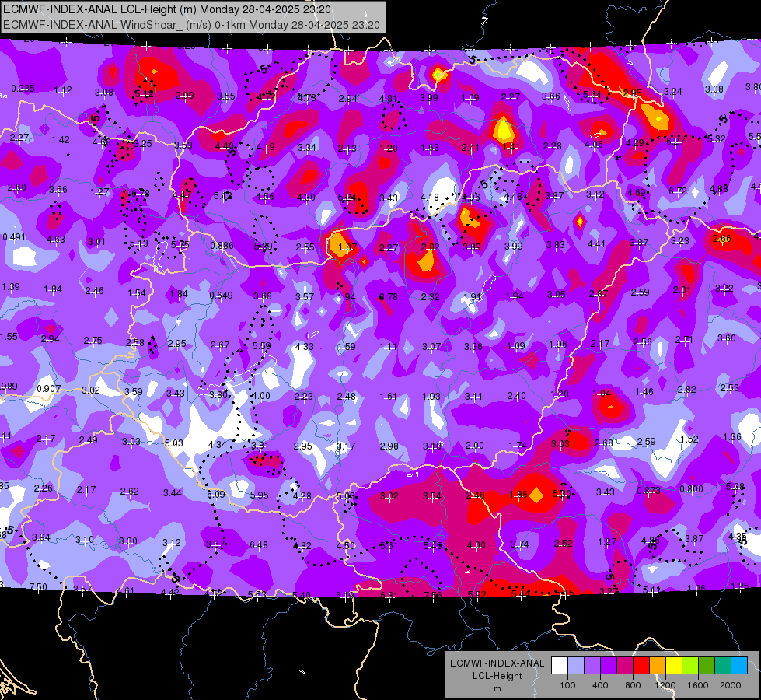The height and width of the screenshot is (700, 761).
Task: Click the wind shear value 0.800
Action: point(691,488)
